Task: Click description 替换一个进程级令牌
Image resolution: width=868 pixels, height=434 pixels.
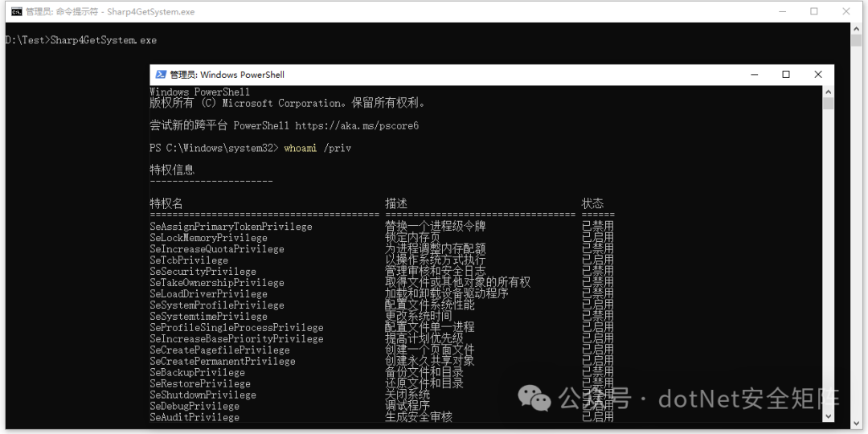Action: pos(436,227)
